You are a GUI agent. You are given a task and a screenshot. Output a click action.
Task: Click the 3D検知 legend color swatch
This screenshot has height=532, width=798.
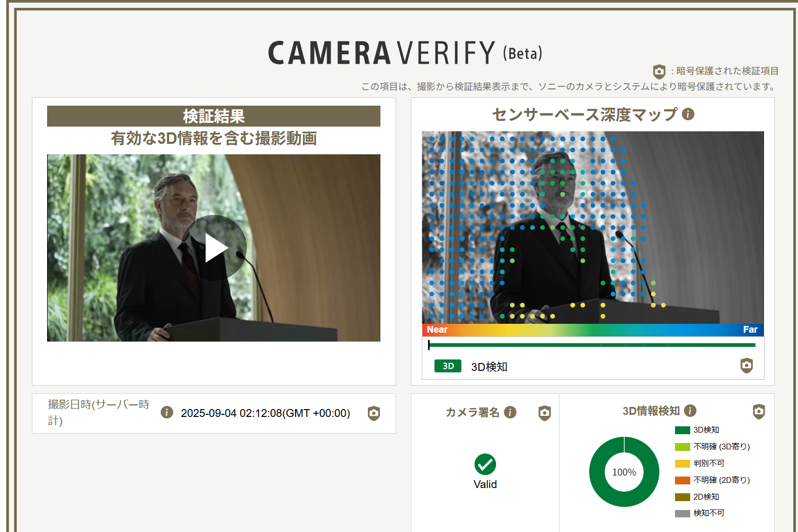pyautogui.click(x=681, y=429)
